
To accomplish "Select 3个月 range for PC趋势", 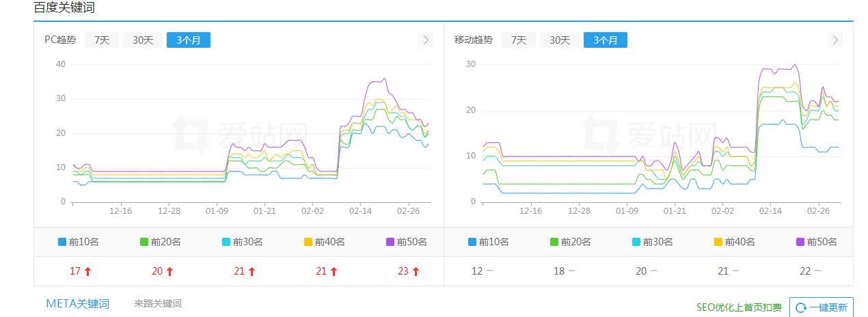I will click(x=189, y=40).
